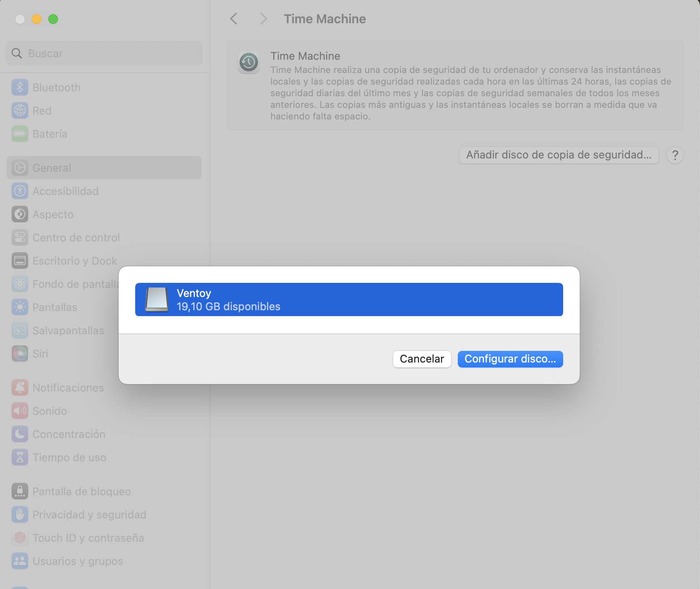Open the help question mark button
This screenshot has width=700, height=589.
click(x=675, y=155)
